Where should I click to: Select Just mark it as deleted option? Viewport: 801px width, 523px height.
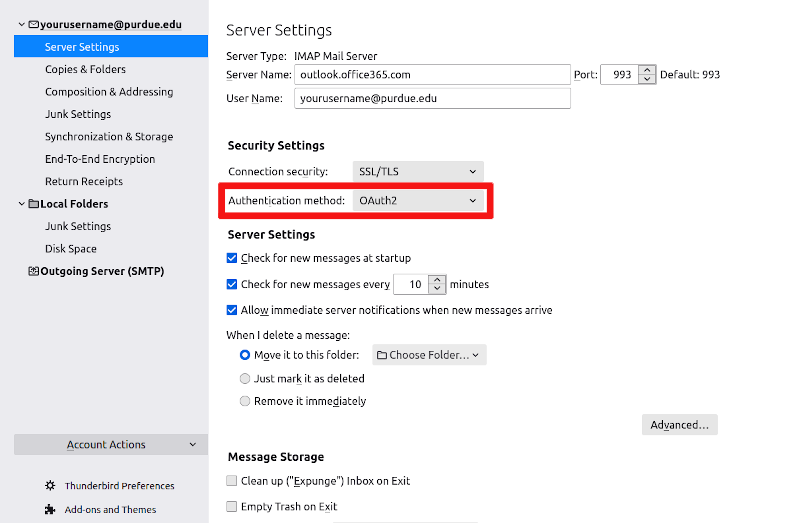(245, 379)
